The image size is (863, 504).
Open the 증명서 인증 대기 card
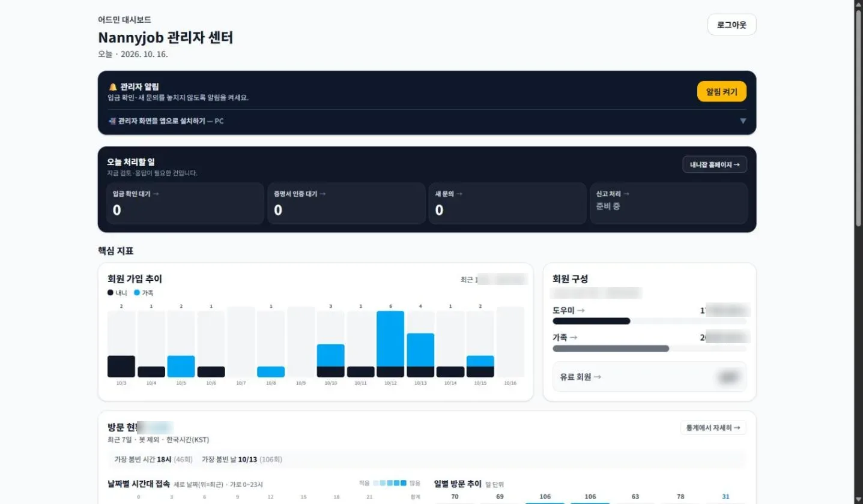[347, 203]
